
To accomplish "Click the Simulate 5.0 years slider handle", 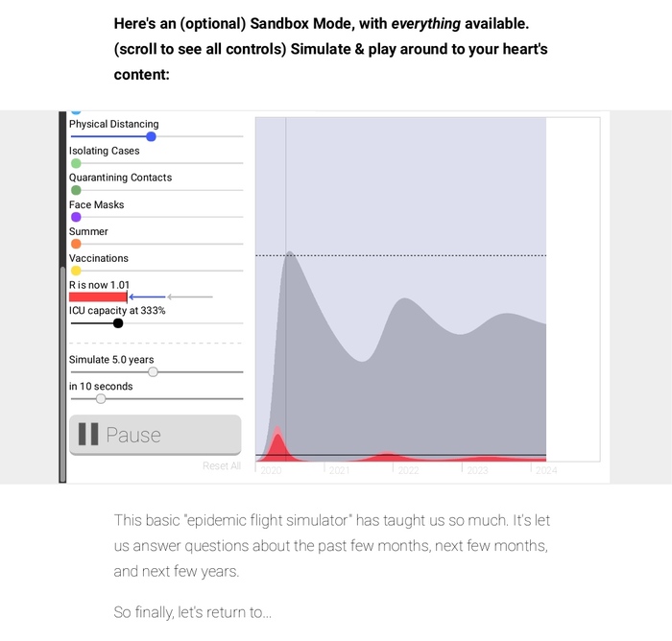I will click(x=153, y=371).
